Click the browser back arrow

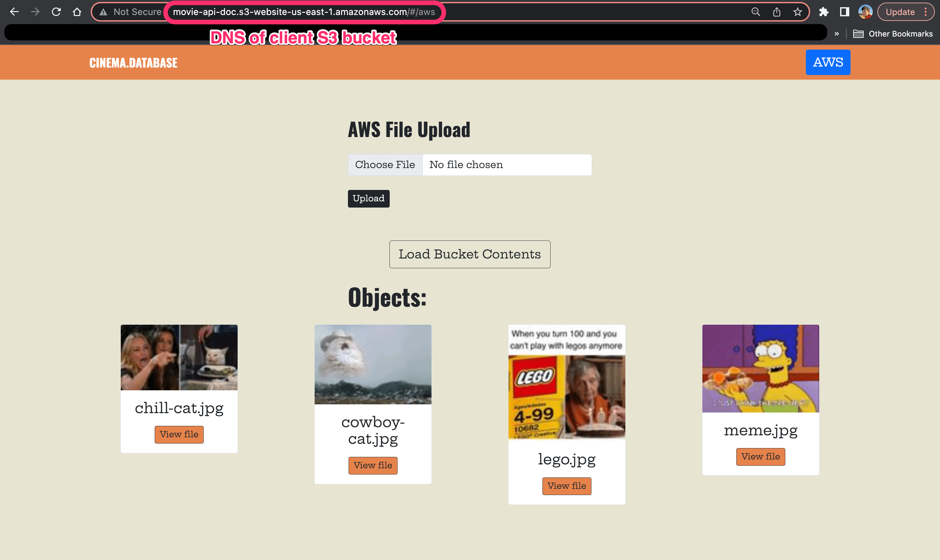click(x=14, y=12)
